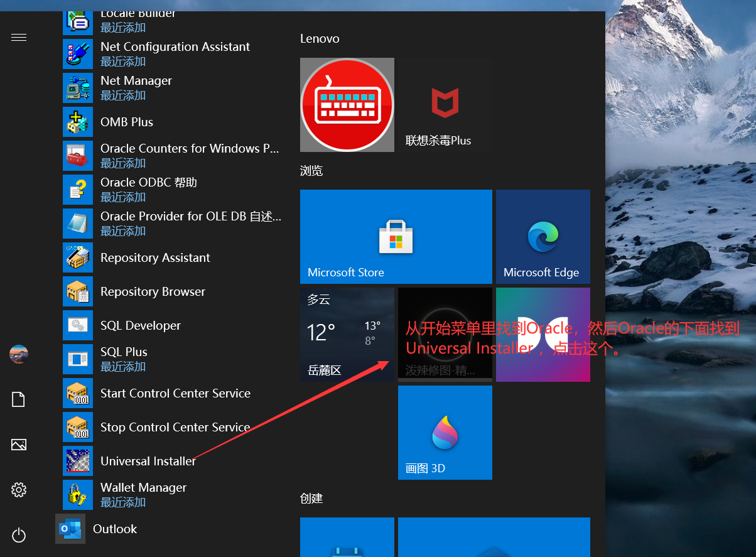Click the SQL Plus icon
This screenshot has height=557, width=756.
(78, 359)
